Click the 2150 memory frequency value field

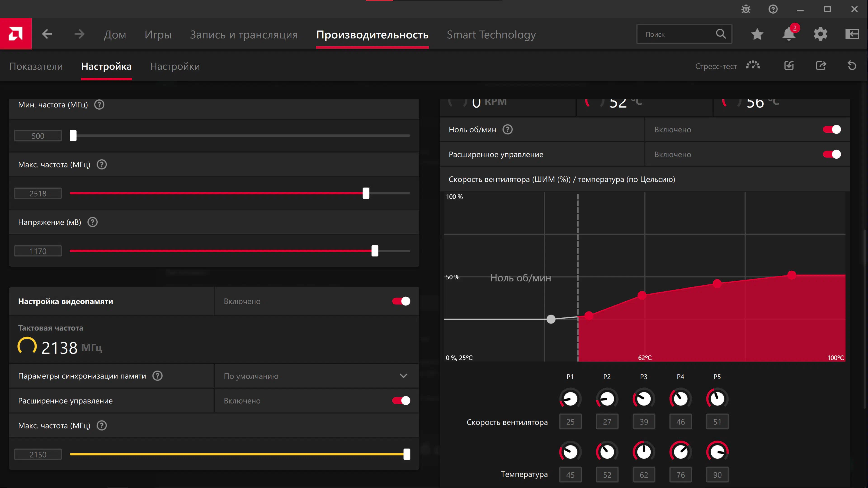pyautogui.click(x=38, y=455)
